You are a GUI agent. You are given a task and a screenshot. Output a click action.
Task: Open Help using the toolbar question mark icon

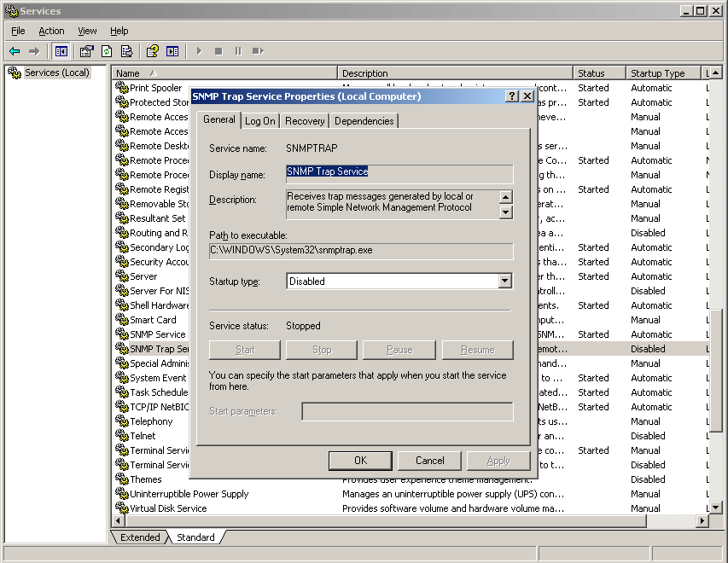point(152,51)
